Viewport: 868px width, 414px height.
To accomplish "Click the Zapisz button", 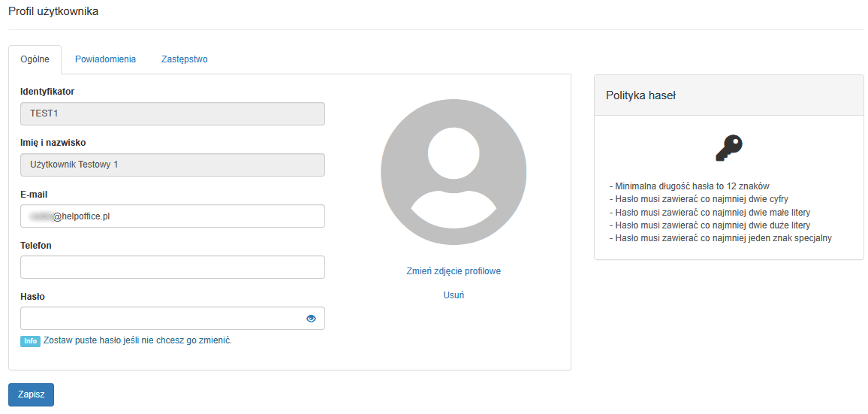I will click(31, 394).
